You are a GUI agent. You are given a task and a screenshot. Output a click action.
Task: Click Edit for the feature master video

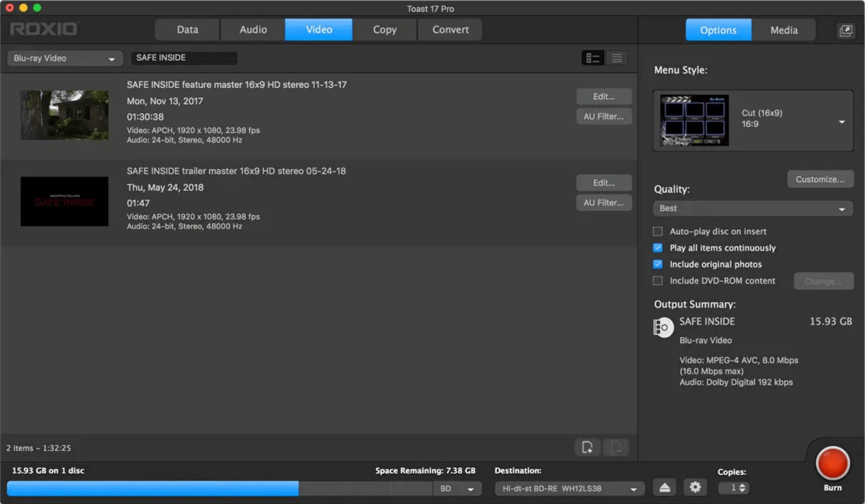(x=604, y=96)
